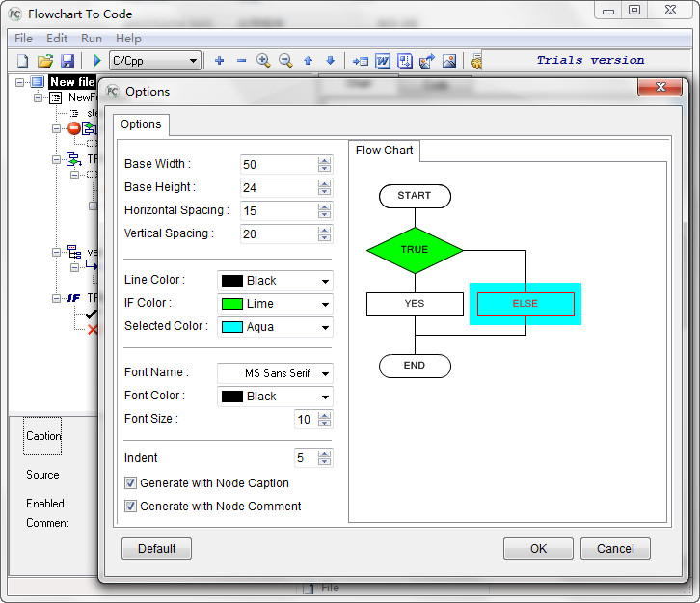Click the last toolbar icon before Trials version

click(476, 61)
